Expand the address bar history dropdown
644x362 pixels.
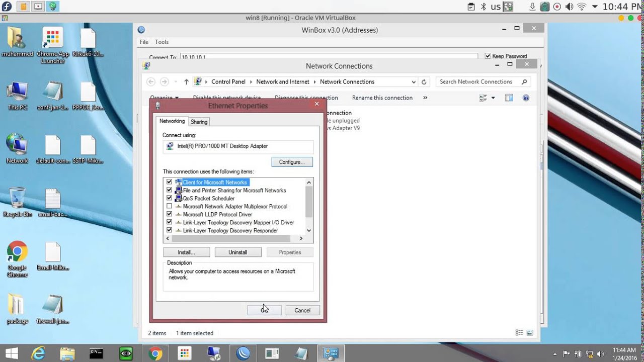point(414,81)
